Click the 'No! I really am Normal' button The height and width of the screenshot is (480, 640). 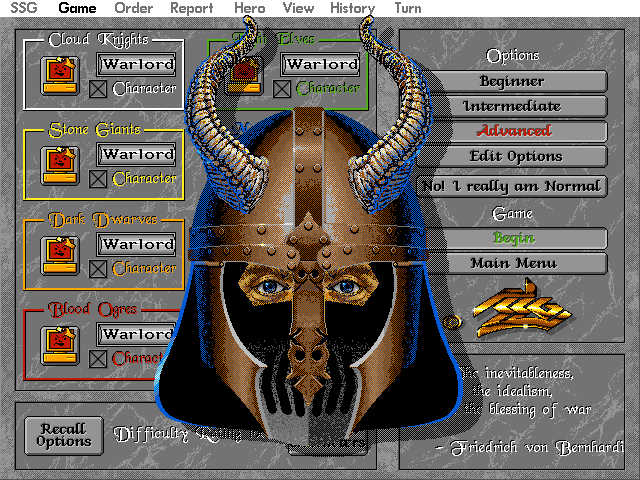click(512, 187)
